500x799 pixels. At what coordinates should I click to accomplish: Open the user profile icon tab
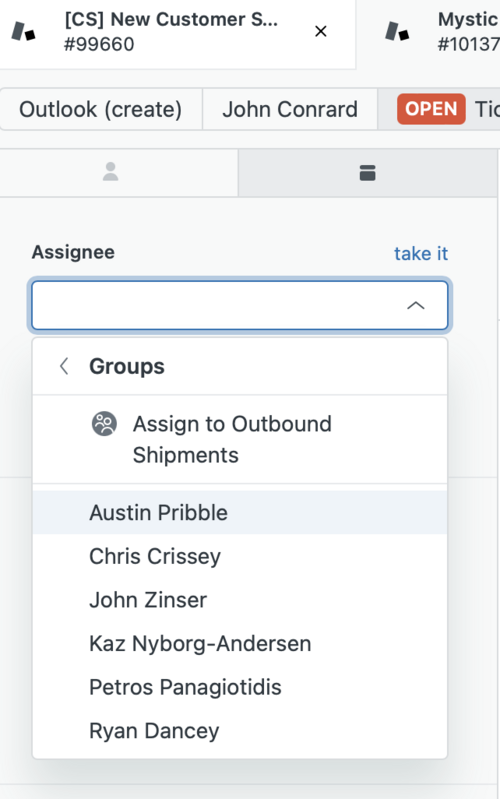[111, 172]
